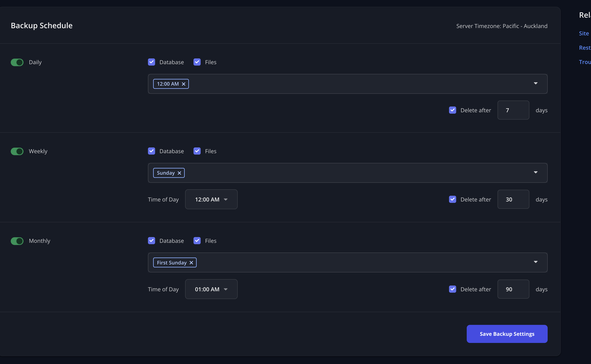591x364 pixels.
Task: Uncheck the Monthly Delete after checkbox
Action: [452, 289]
